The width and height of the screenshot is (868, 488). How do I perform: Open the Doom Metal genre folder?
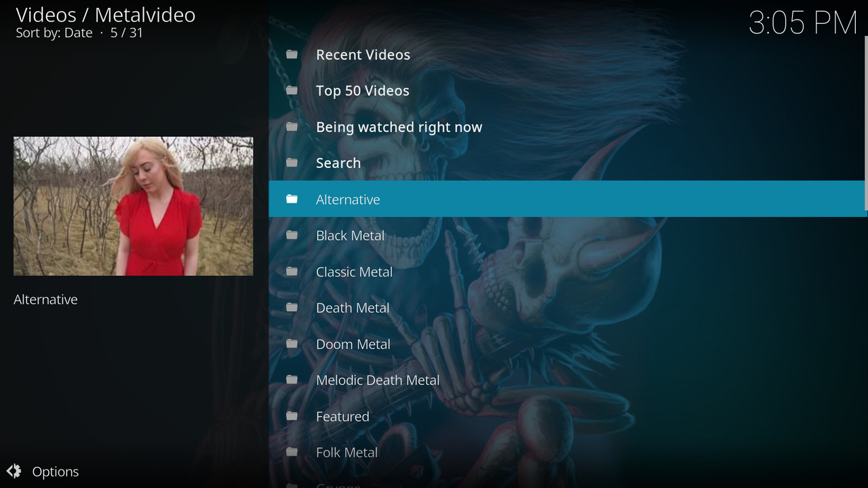coord(353,344)
